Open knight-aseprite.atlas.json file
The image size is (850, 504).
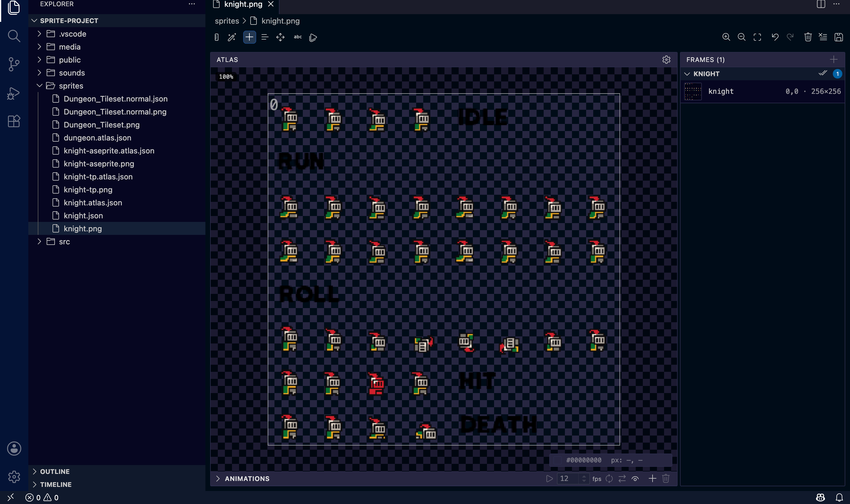(117, 150)
